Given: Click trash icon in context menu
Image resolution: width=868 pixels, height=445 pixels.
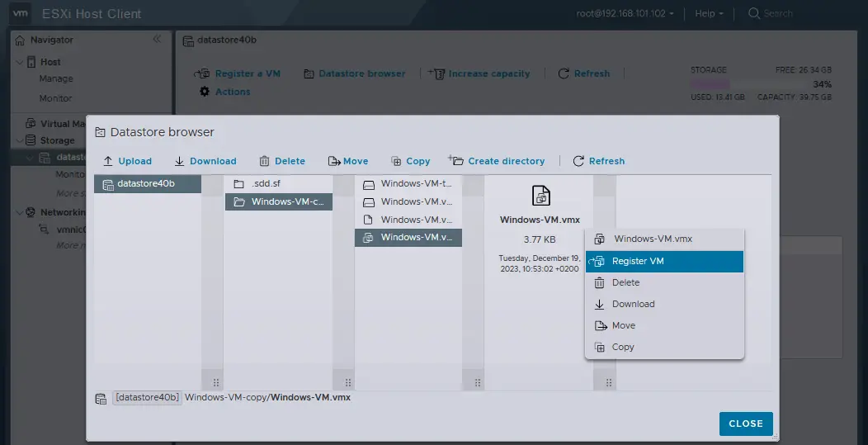Looking at the screenshot, I should pyautogui.click(x=599, y=282).
